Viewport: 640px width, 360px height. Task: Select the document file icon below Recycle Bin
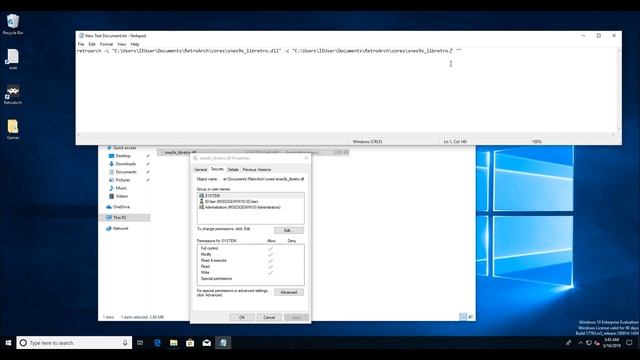click(x=13, y=60)
